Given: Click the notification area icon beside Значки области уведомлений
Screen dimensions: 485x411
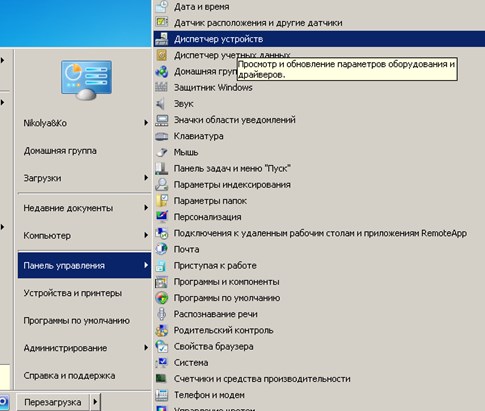Looking at the screenshot, I should (162, 120).
